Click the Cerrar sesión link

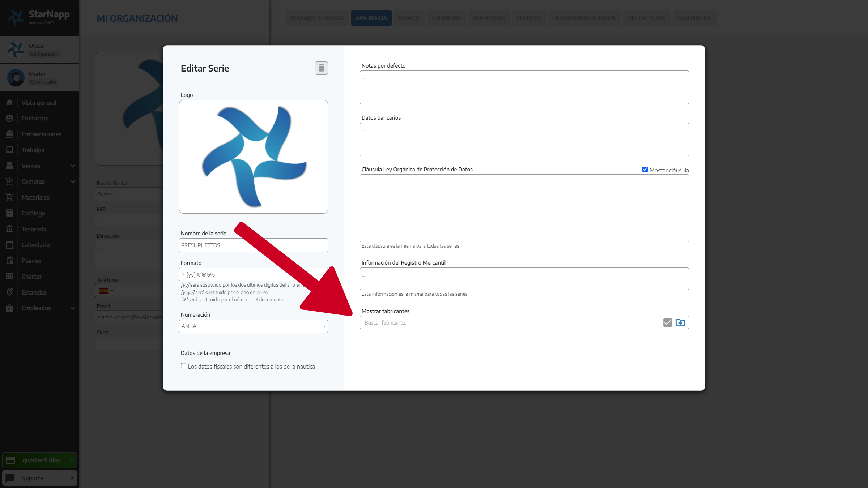pyautogui.click(x=43, y=82)
